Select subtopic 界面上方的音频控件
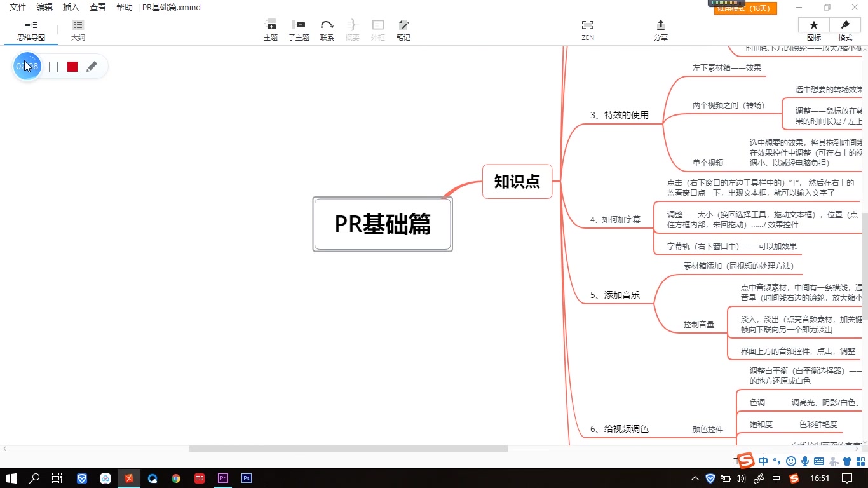 click(798, 351)
